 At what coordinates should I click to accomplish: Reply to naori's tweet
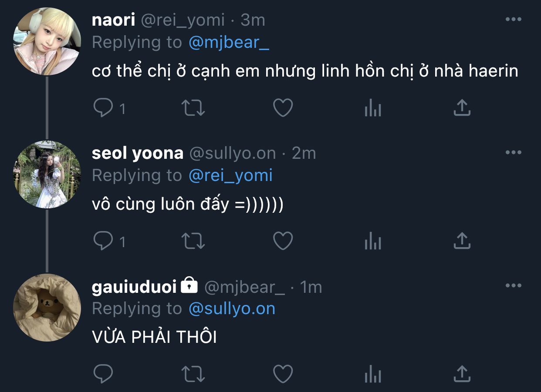[103, 108]
